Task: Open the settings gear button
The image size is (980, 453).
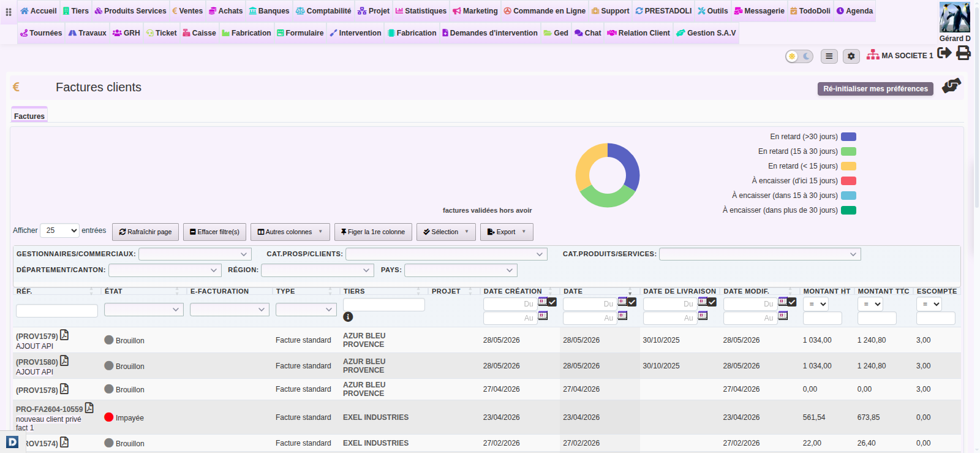Action: 851,56
